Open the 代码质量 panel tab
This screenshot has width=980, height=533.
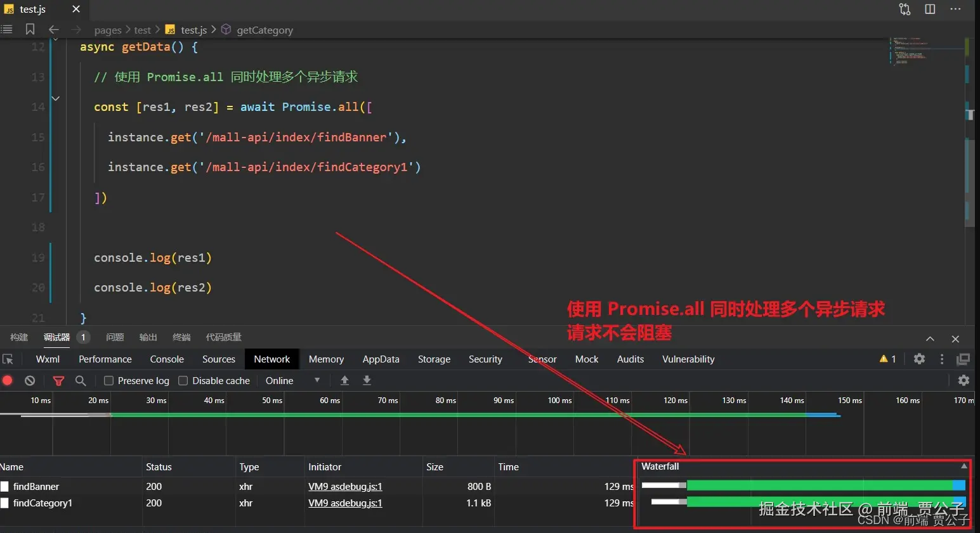[224, 337]
